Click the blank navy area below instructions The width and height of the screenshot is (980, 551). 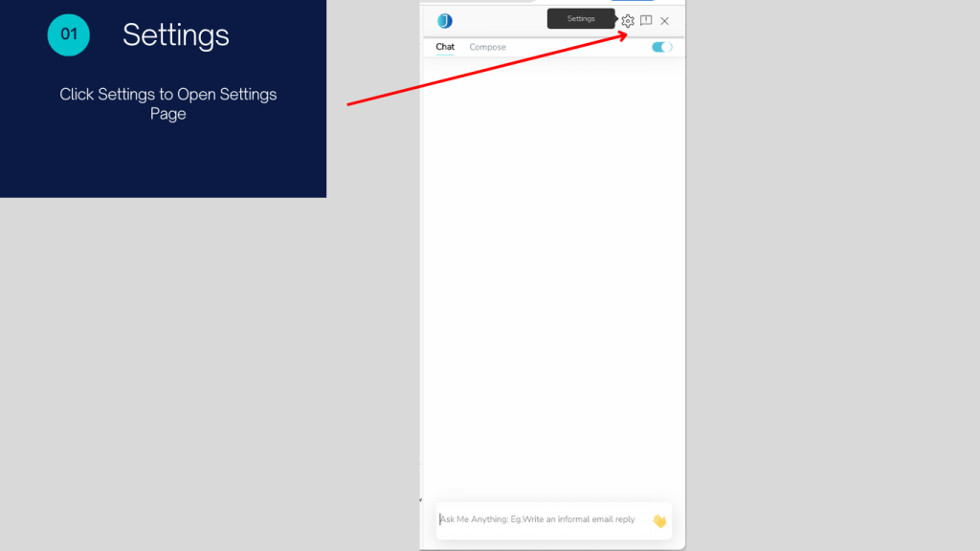coord(163,163)
